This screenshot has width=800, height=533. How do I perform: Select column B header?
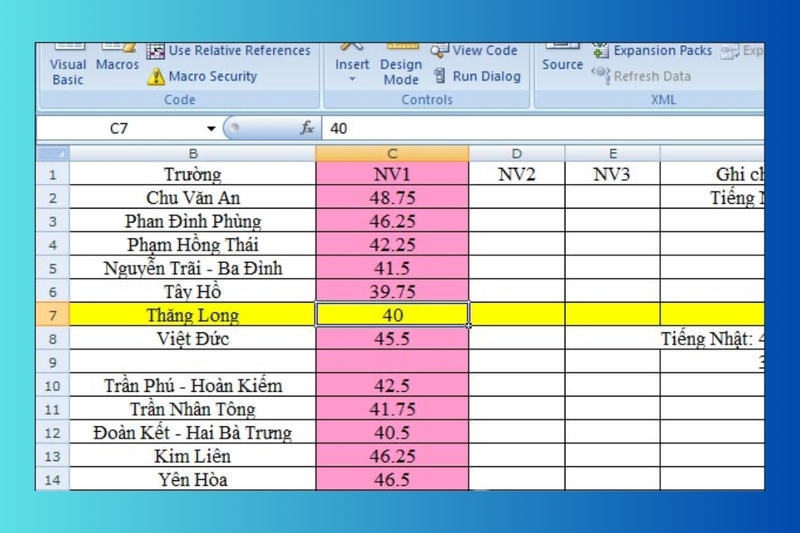click(x=192, y=154)
